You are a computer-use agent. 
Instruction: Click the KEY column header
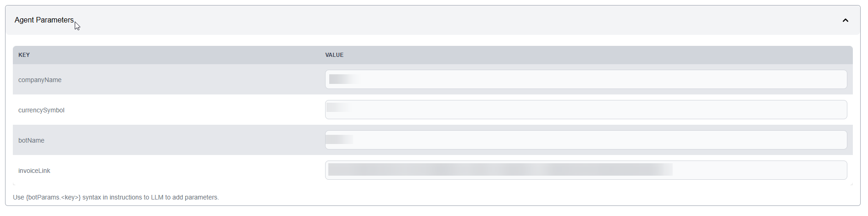coord(24,55)
